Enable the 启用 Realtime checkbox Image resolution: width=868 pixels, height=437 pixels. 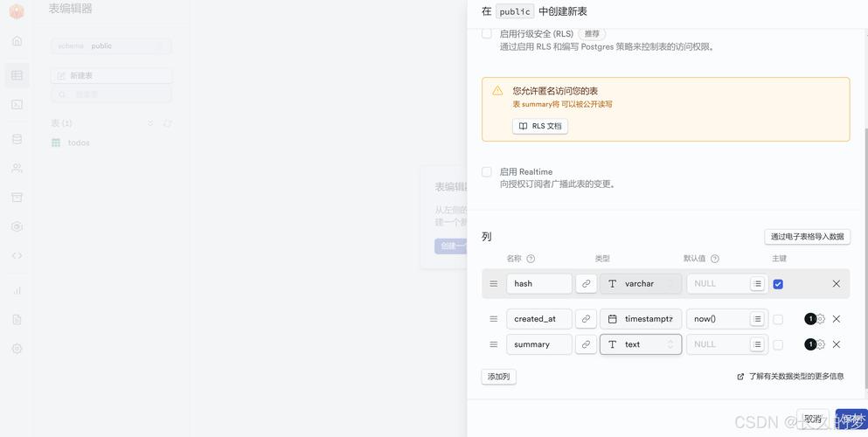pyautogui.click(x=487, y=171)
